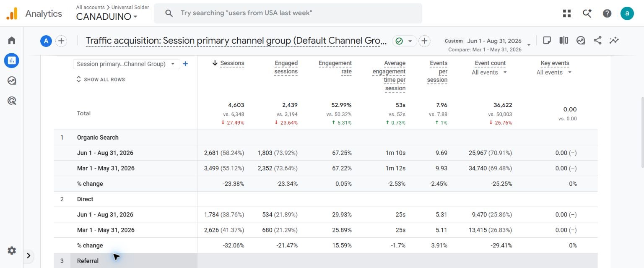Open the Reports section icon

click(x=12, y=60)
